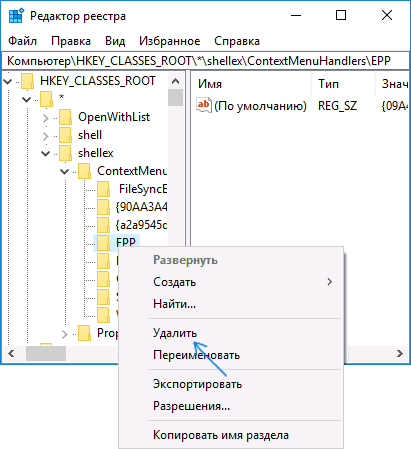Click the string value ab icon

[x=204, y=105]
